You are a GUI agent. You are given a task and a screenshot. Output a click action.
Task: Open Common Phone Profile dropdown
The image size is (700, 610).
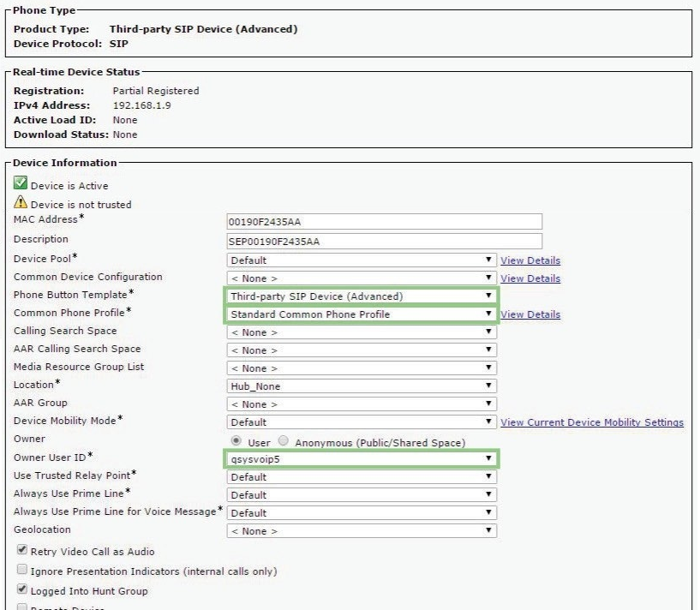(x=361, y=314)
